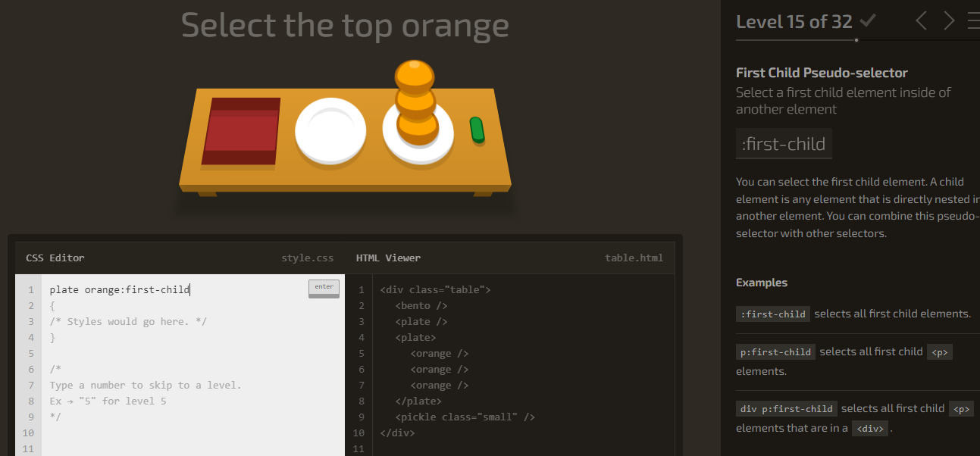Click the "p:first-child" example code snippet

[x=775, y=351]
